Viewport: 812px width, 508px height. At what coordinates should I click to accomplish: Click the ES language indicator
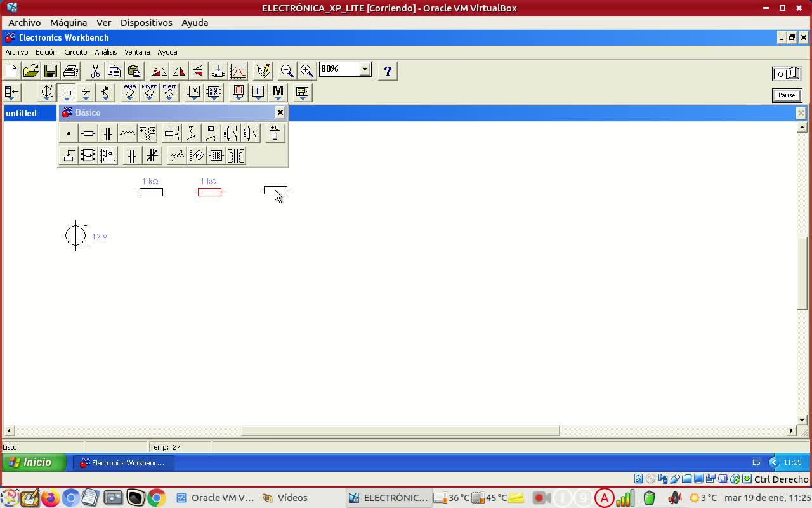[x=756, y=463]
